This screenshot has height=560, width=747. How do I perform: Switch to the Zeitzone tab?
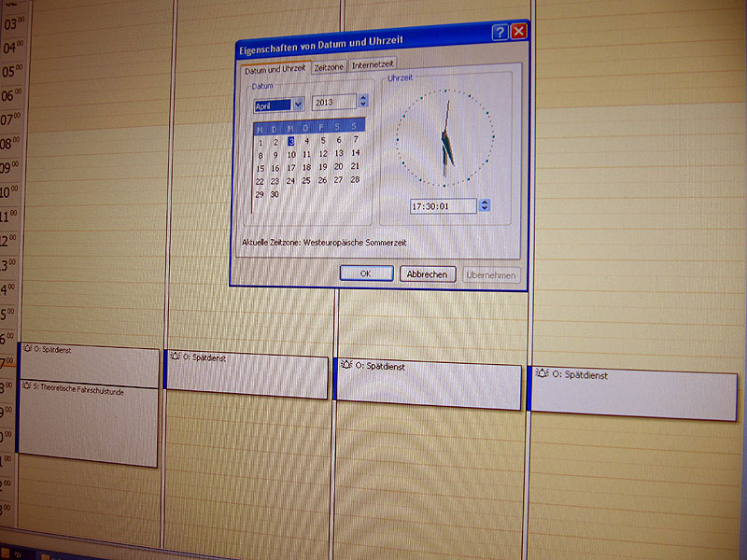click(329, 66)
